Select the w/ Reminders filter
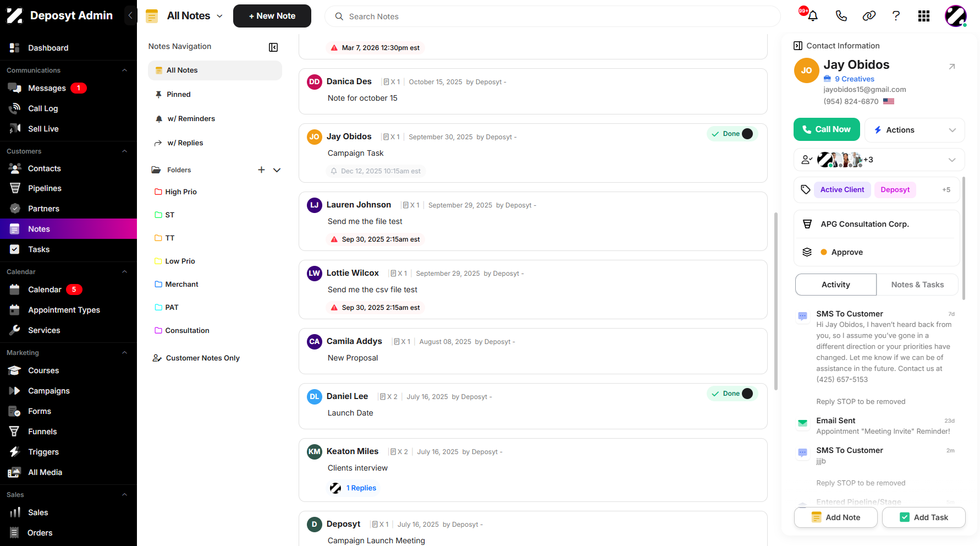This screenshot has width=980, height=546. (215, 119)
